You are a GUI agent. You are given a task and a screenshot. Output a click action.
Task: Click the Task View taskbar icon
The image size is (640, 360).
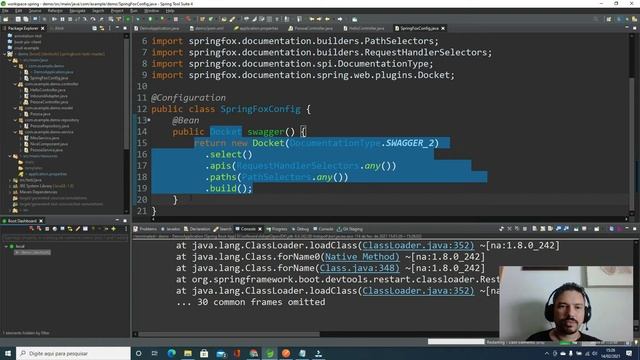tap(155, 353)
